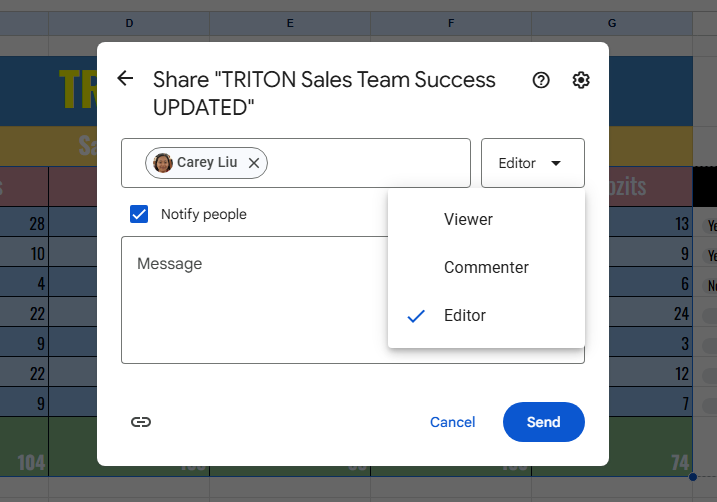Click Carey Liu's avatar picture
The image size is (717, 502).
pyautogui.click(x=163, y=163)
